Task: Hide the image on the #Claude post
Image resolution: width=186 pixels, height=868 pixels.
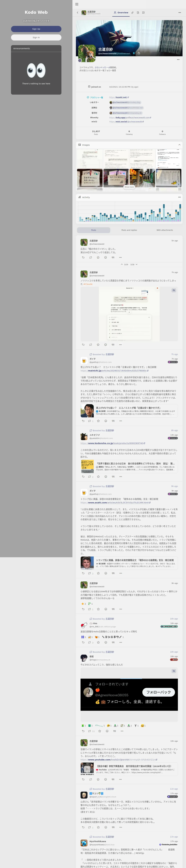Action: [x=174, y=290]
